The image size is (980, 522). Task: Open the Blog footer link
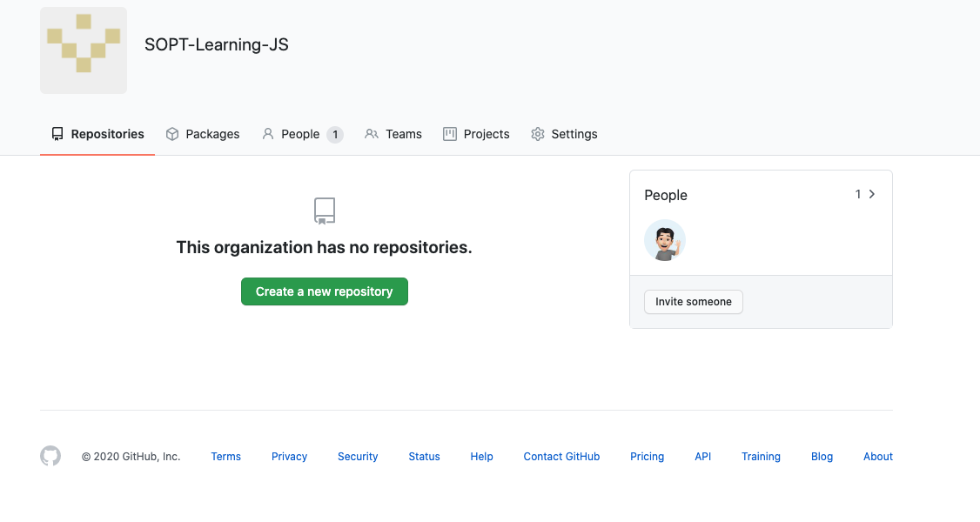point(822,457)
